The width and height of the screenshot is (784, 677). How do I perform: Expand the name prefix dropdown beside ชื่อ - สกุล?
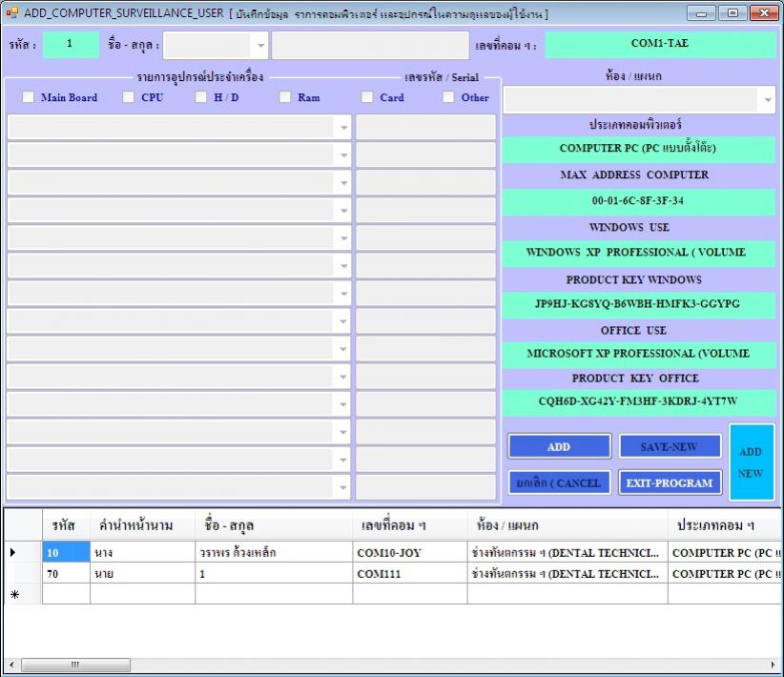click(259, 46)
